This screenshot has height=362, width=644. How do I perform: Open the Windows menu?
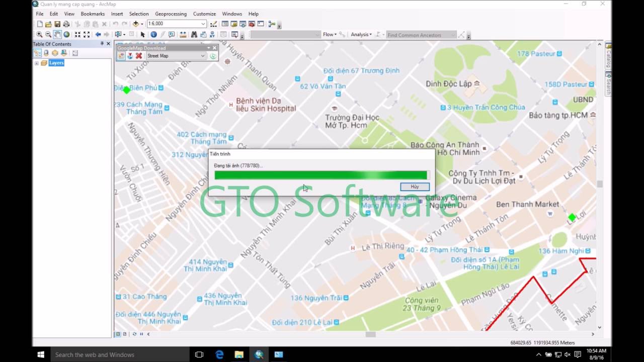(232, 14)
